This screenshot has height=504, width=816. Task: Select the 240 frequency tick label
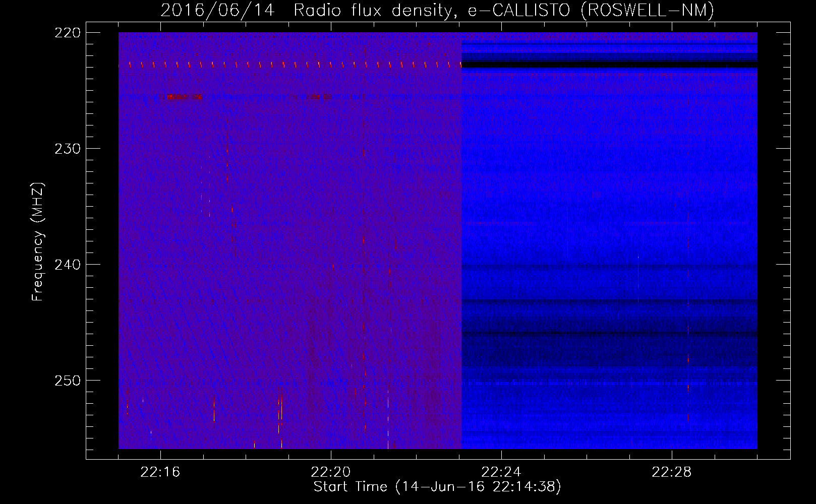pos(68,265)
